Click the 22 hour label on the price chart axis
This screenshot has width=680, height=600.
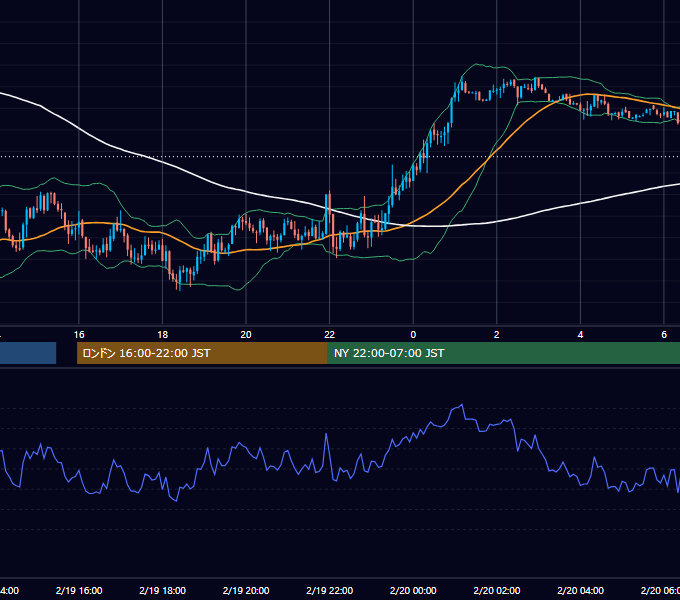coord(330,335)
